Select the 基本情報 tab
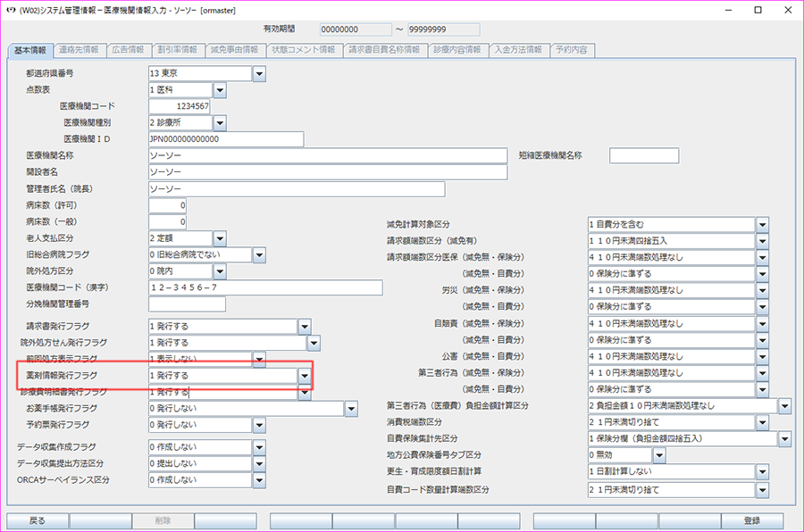Screen dimensions: 804x532 [31, 50]
